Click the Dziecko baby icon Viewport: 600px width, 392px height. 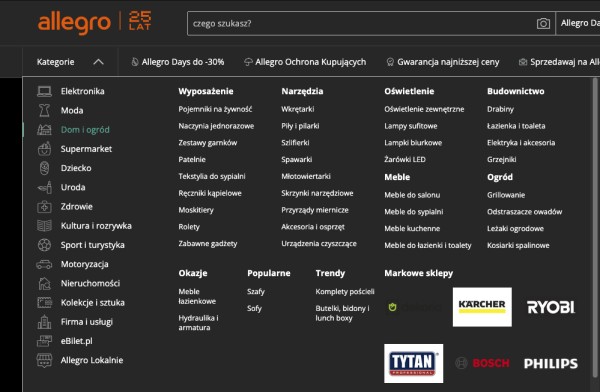(x=44, y=168)
